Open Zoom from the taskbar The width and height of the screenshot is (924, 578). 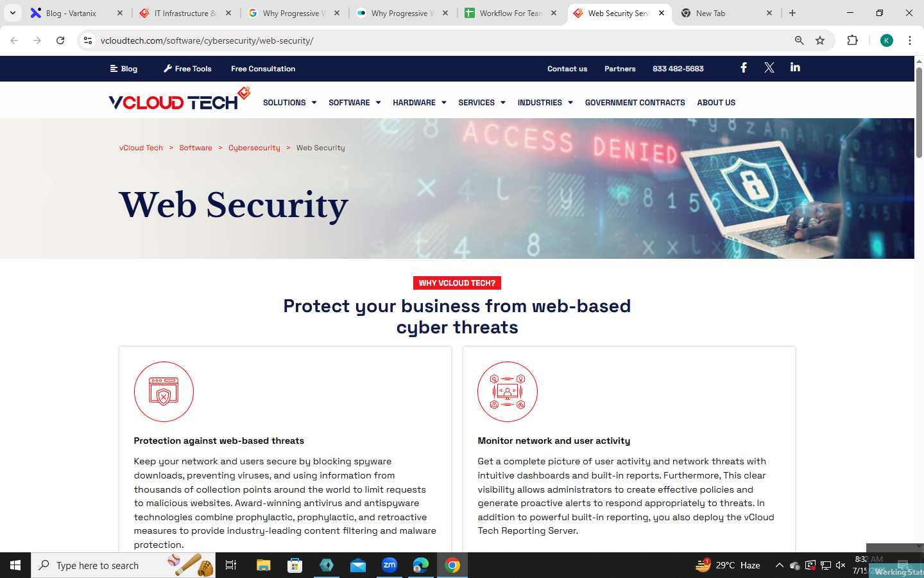point(389,565)
